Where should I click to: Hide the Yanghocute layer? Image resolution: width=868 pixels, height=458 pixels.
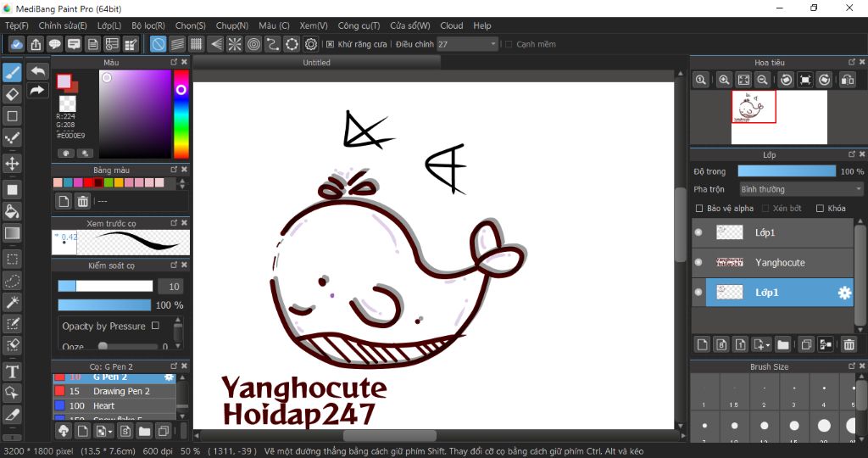click(x=698, y=263)
